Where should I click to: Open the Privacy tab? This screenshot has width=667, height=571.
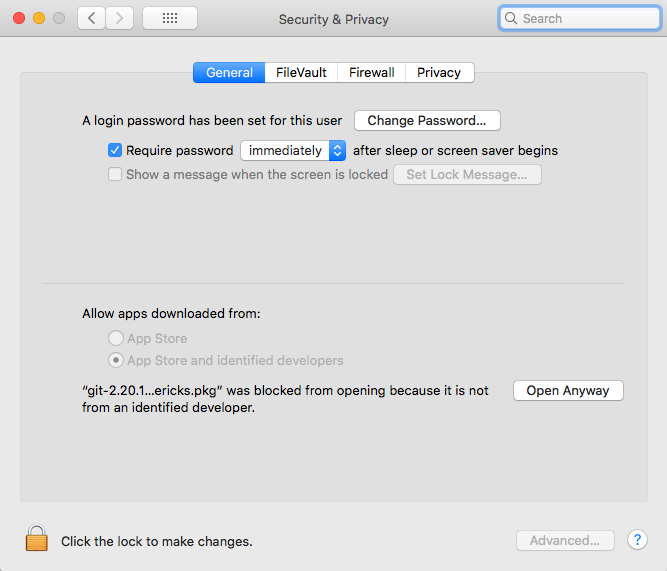[439, 72]
